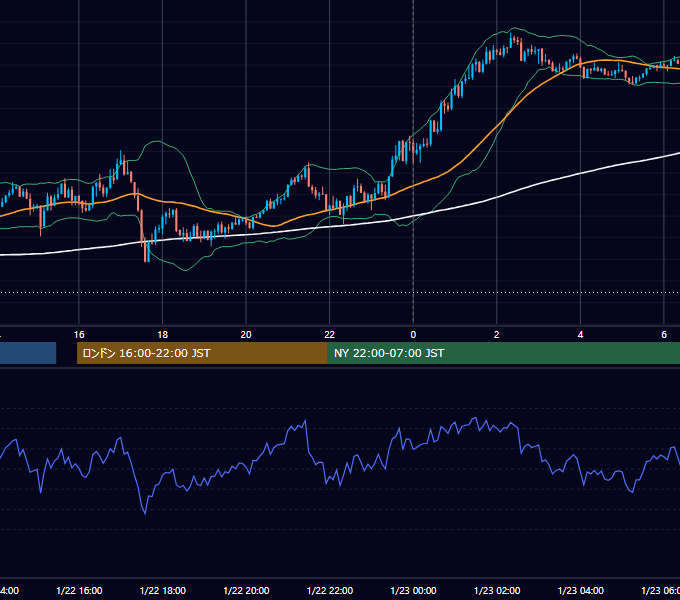Click the 1/23 04:00 time label
This screenshot has width=680, height=600.
point(580,590)
